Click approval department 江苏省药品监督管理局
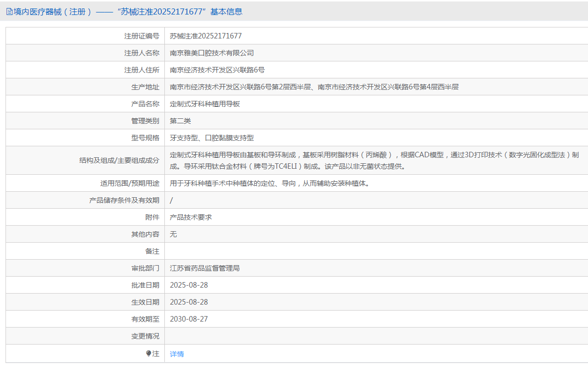Screen dimensions: 588x367 tap(205, 268)
